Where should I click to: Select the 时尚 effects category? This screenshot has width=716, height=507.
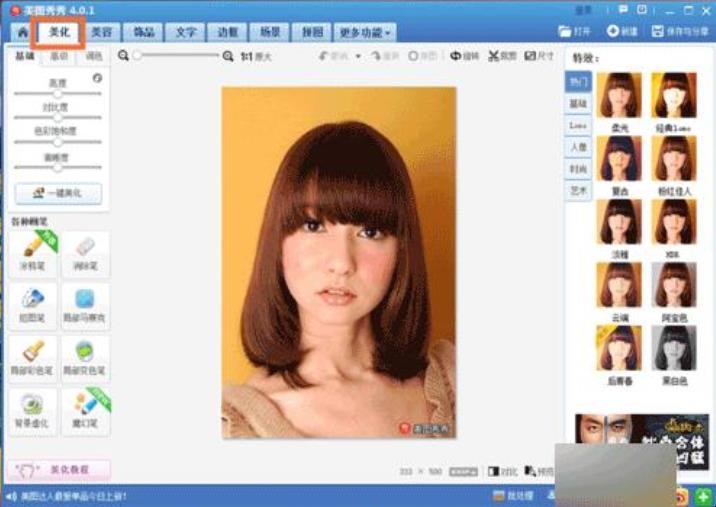pyautogui.click(x=578, y=169)
